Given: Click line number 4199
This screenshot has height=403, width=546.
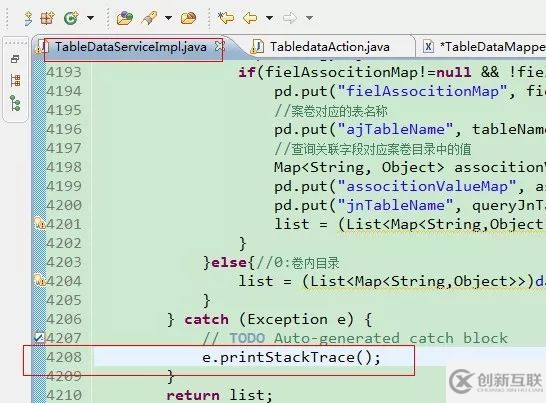Looking at the screenshot, I should [64, 186].
